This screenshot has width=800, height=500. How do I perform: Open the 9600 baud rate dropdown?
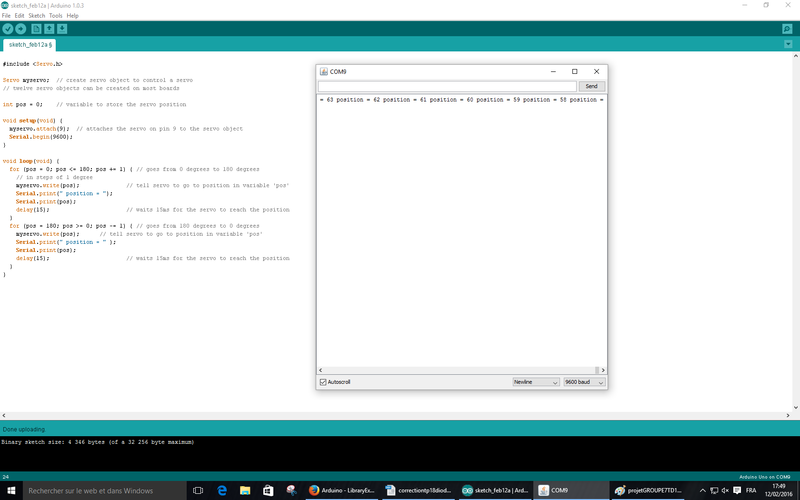(x=584, y=382)
